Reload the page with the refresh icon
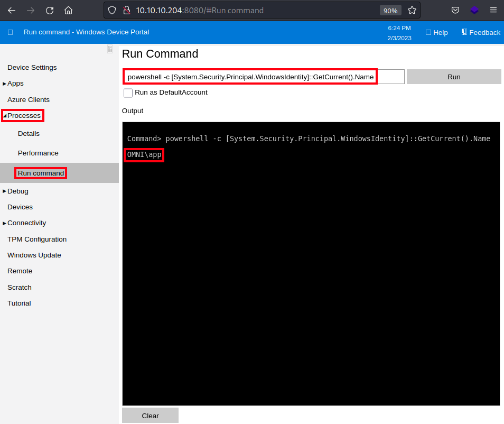504x424 pixels. coord(50,11)
